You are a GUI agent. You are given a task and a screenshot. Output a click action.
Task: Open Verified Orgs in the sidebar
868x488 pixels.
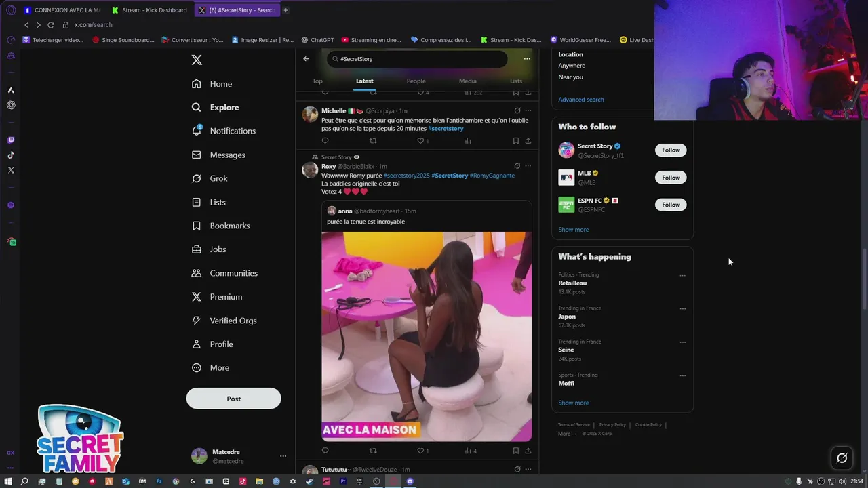[x=224, y=321]
